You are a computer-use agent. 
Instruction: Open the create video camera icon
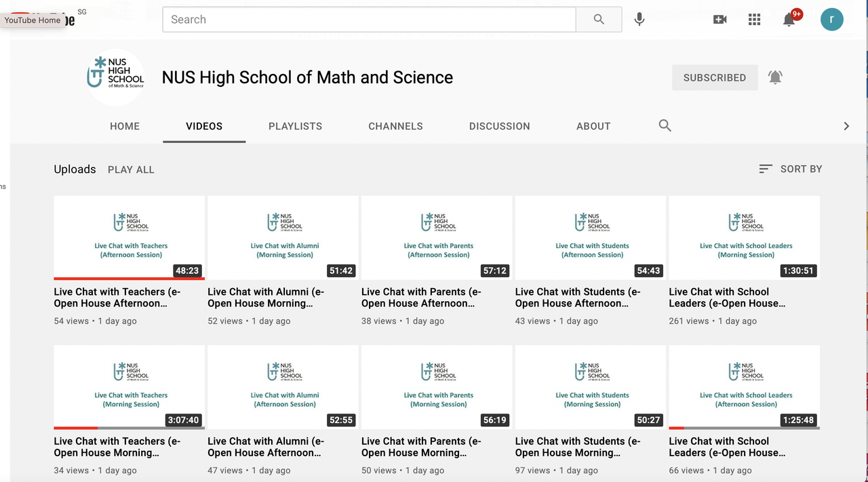720,20
